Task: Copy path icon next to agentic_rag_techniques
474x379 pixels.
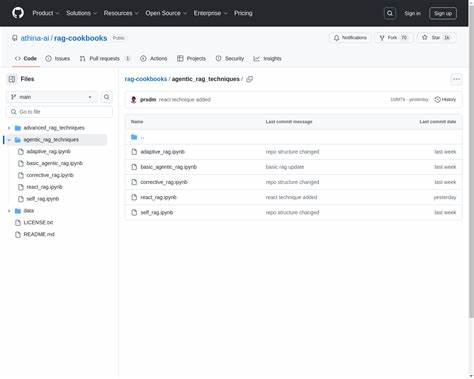Action: point(249,79)
